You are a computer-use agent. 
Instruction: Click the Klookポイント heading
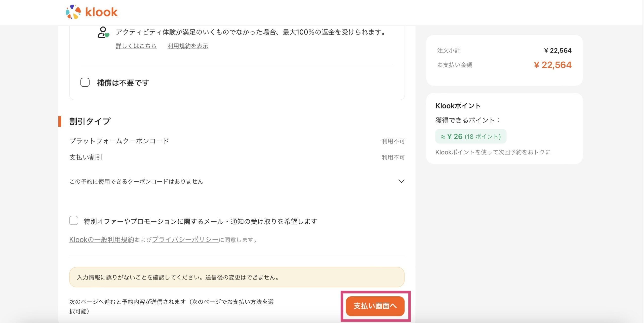458,106
